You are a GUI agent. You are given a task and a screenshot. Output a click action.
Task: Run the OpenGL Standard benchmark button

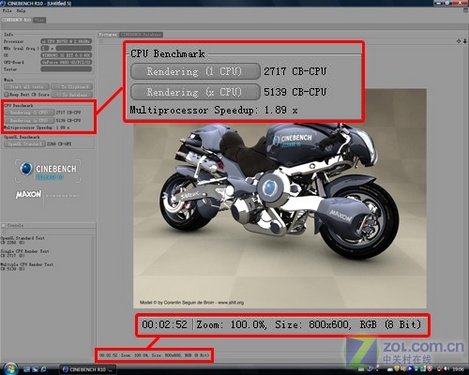tap(25, 144)
